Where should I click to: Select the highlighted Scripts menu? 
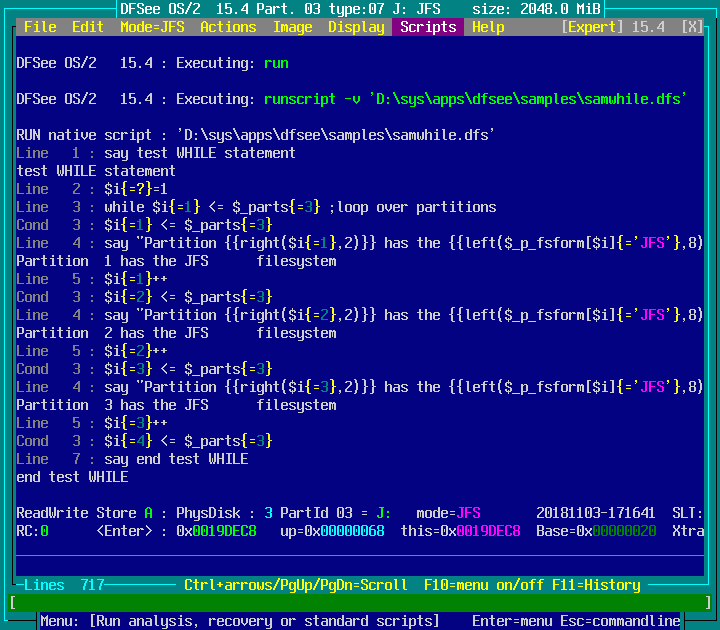[x=428, y=27]
